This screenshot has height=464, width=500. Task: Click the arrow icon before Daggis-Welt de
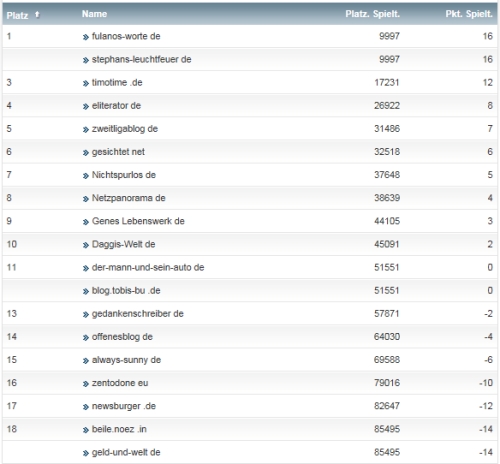click(86, 245)
